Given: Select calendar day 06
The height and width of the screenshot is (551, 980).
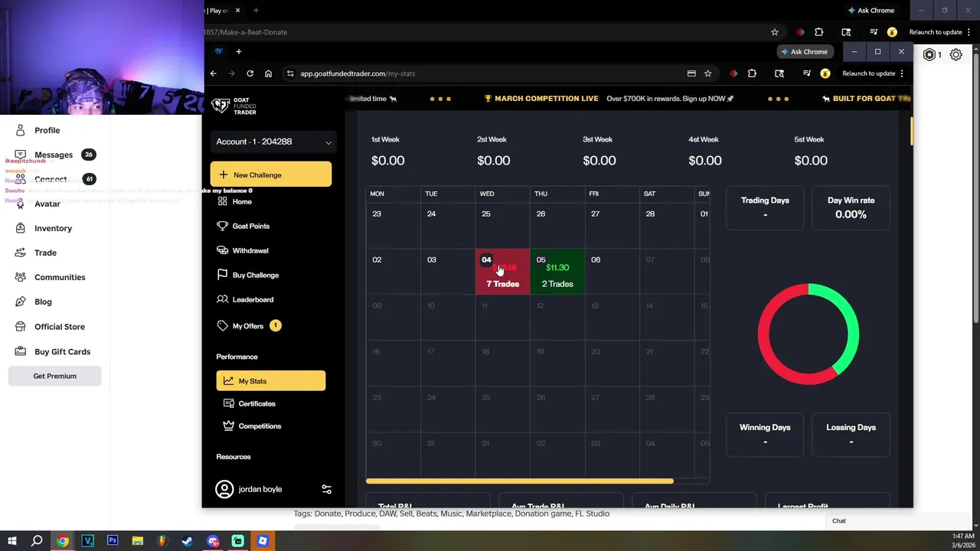Looking at the screenshot, I should [612, 272].
